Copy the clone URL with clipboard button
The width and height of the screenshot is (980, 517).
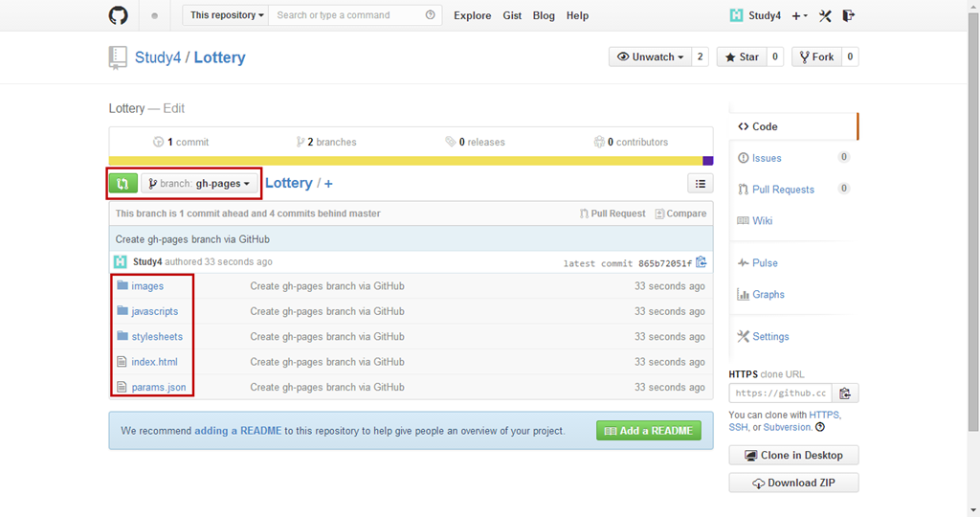coord(845,393)
